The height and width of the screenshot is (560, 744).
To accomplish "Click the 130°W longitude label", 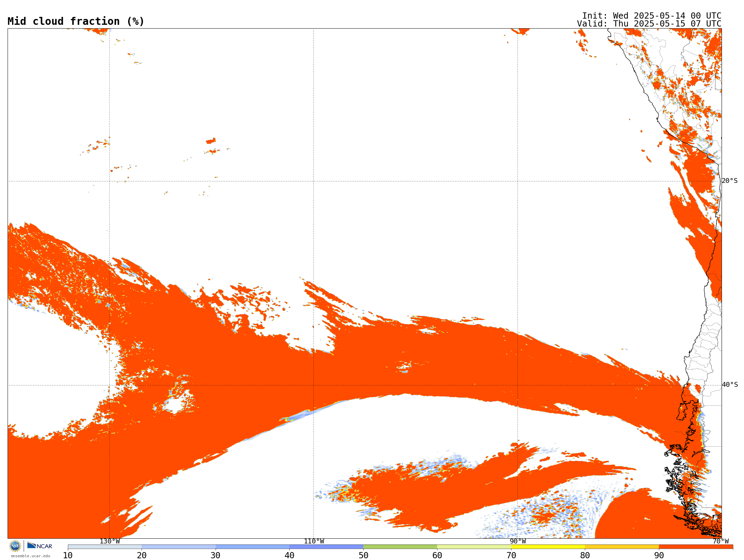I will (110, 541).
